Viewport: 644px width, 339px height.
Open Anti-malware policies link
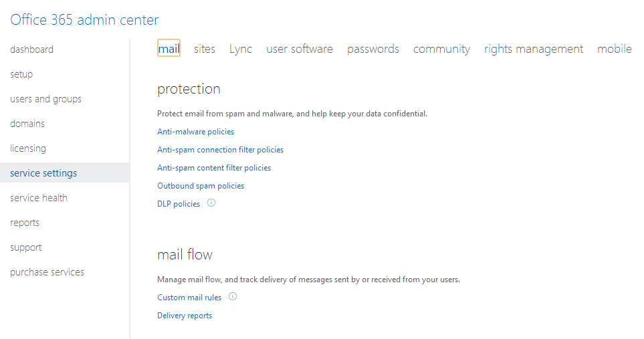[196, 132]
